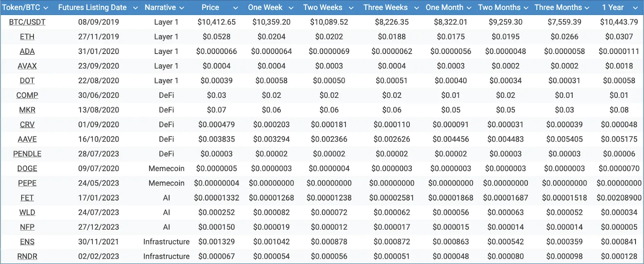Select WLD price cell $0.000252
This screenshot has height=264, width=644.
[217, 212]
